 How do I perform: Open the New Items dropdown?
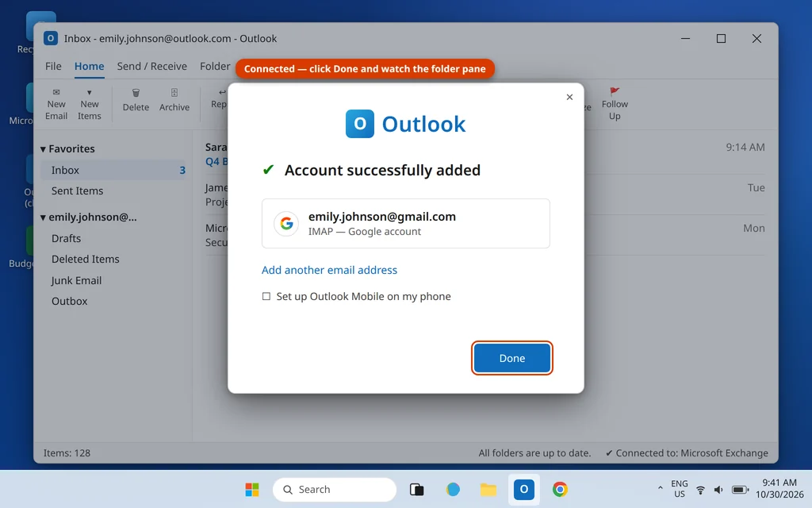tap(89, 104)
